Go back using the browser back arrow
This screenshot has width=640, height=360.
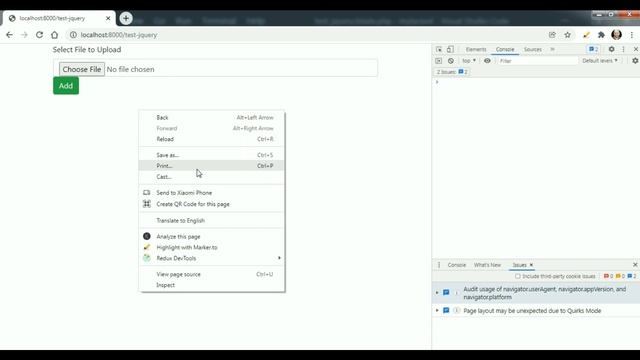click(9, 35)
